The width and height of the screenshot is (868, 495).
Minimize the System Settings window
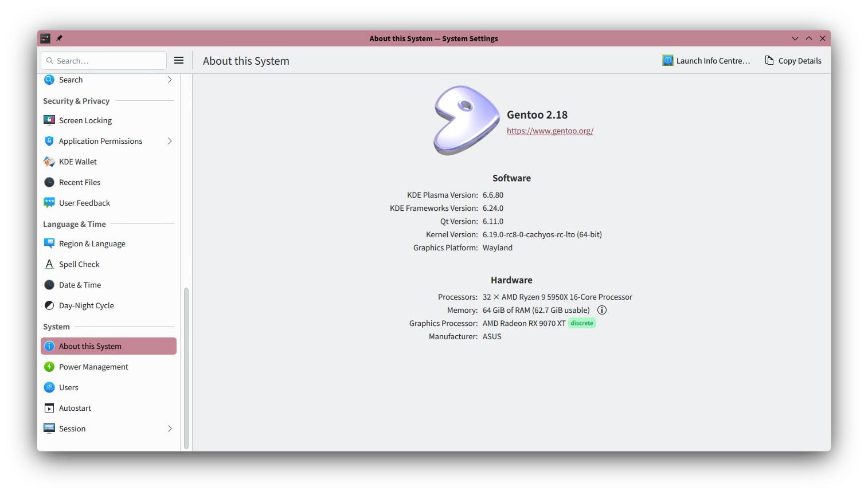[795, 38]
